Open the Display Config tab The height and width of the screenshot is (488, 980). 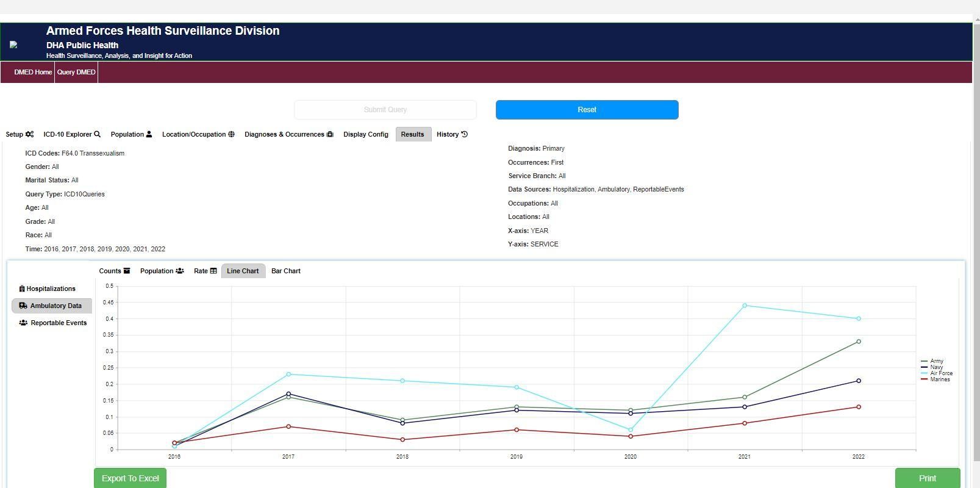click(x=365, y=134)
